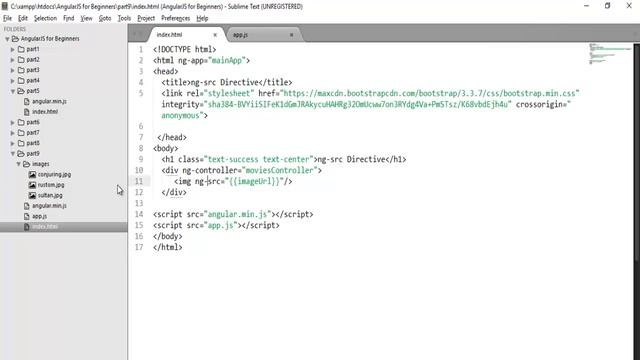Click the part3 folder icon
640x360 pixels.
point(21,70)
